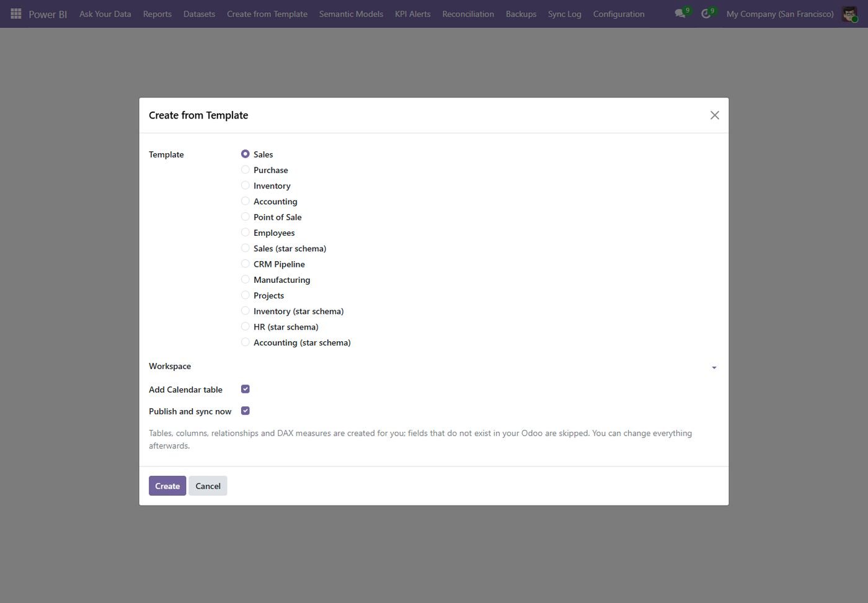Click the Power BI app title

pyautogui.click(x=48, y=14)
